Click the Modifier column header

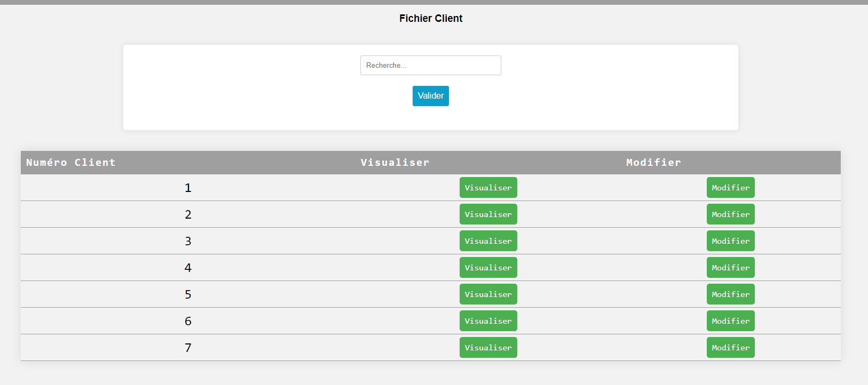(x=653, y=163)
